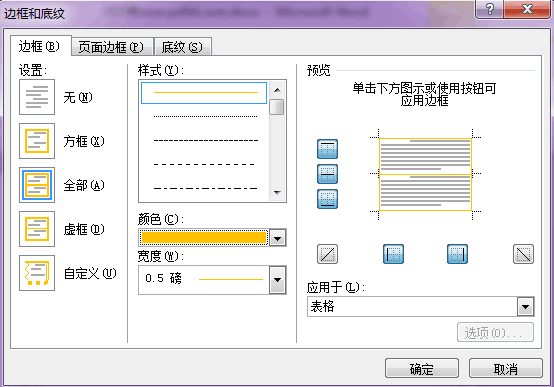
Task: Toggle the diagonal-up border button
Action: tap(327, 254)
